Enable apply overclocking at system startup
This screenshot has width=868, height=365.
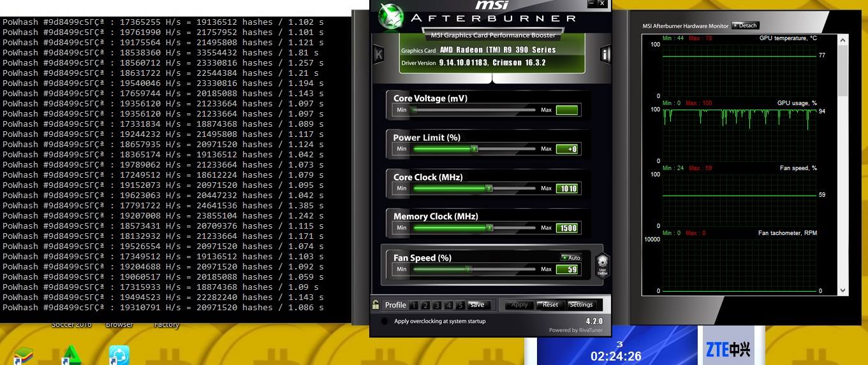point(384,321)
